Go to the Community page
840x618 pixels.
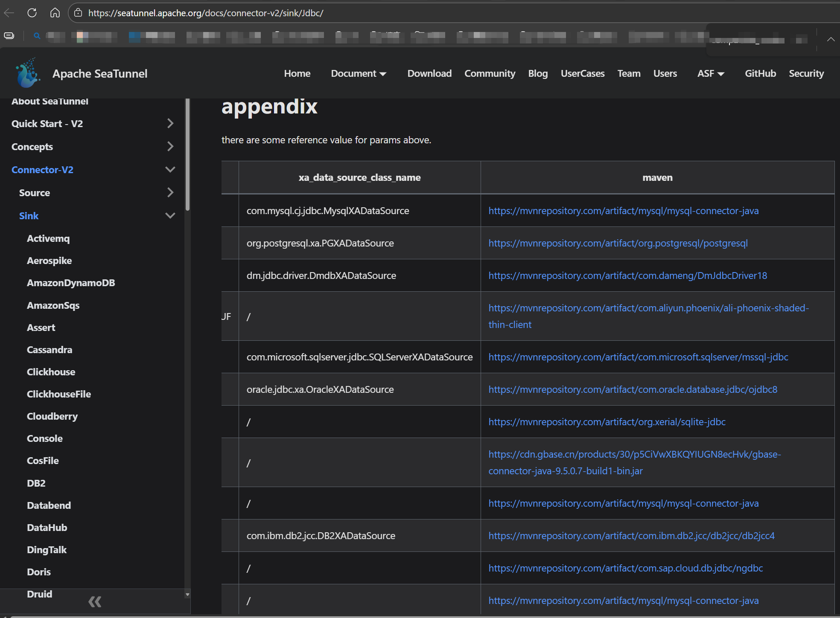[490, 73]
